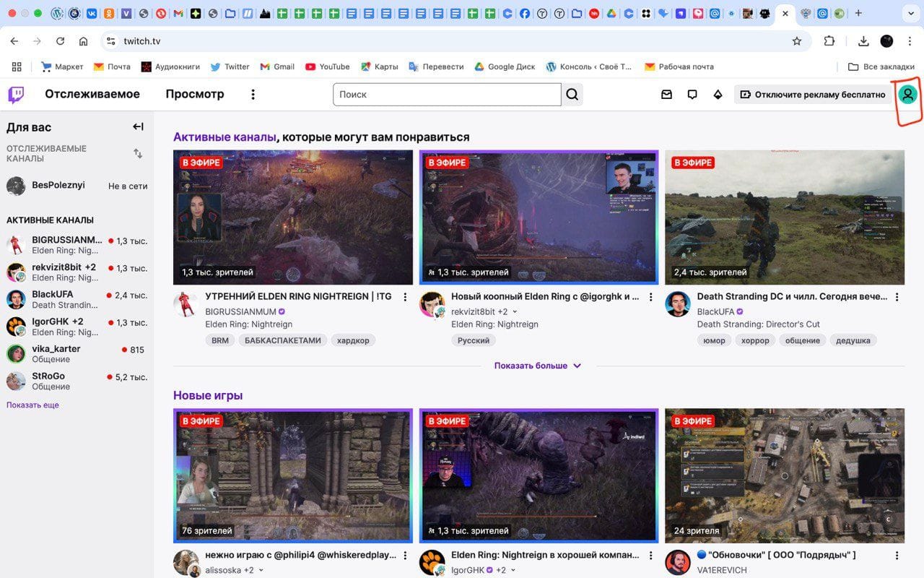Image resolution: width=924 pixels, height=578 pixels.
Task: Select the хардкор tag chip
Action: 353,340
